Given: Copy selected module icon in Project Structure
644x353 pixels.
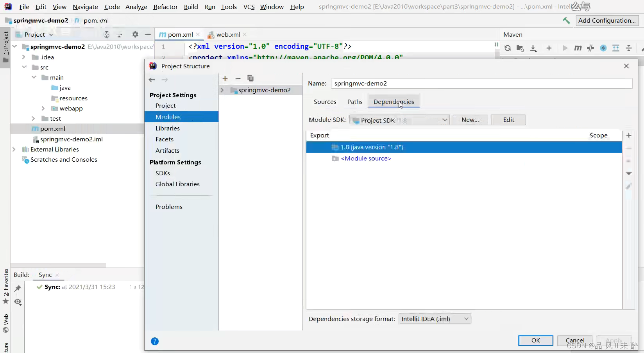Looking at the screenshot, I should click(x=250, y=78).
